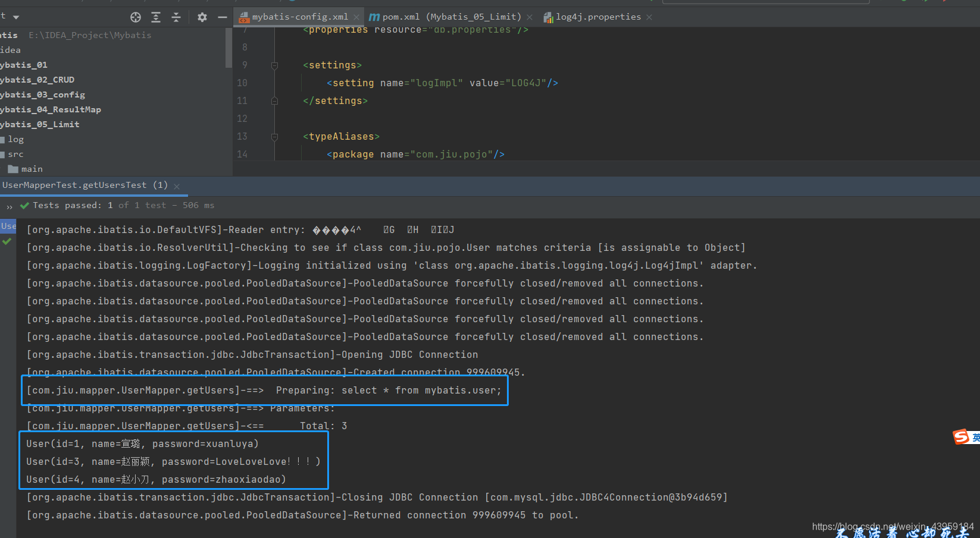Click the package name="com.jiu.pojo" line
Viewport: 980px width, 538px height.
point(415,155)
